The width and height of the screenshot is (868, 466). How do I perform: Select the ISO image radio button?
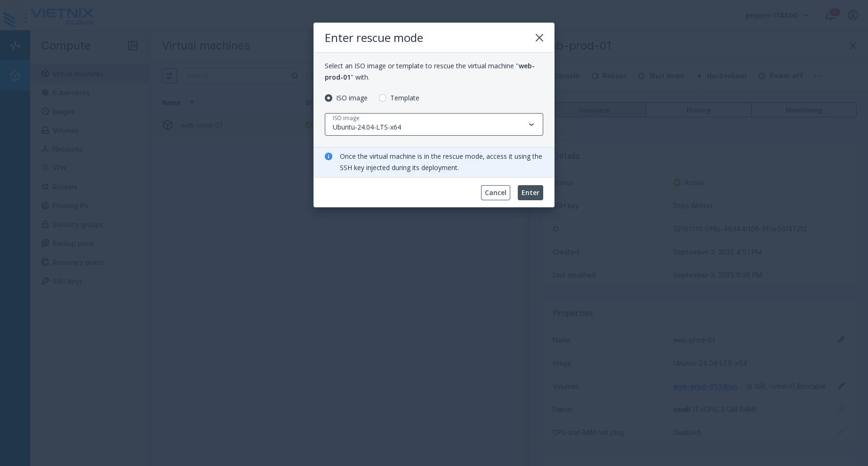329,98
